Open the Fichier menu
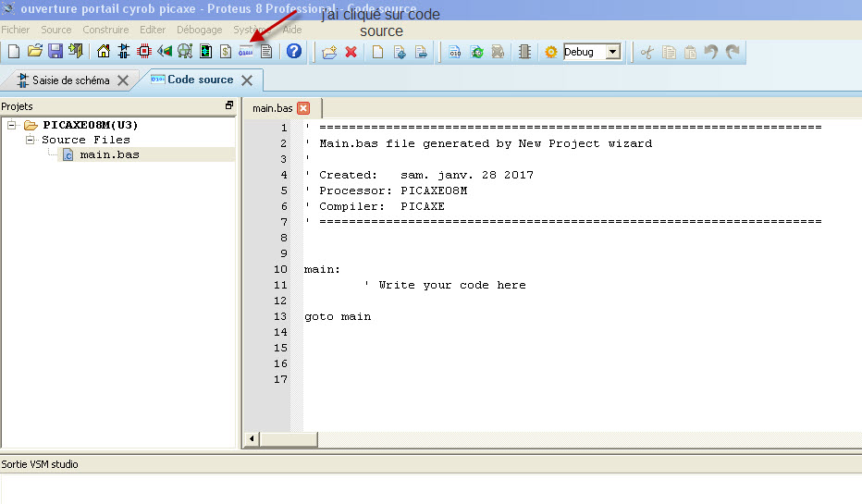The height and width of the screenshot is (504, 862). 16,30
